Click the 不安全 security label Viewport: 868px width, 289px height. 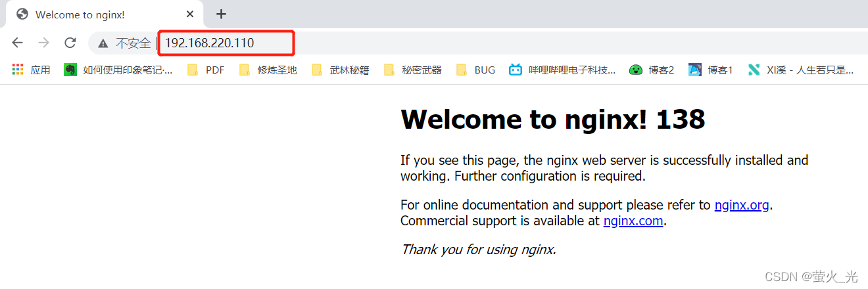coord(133,43)
